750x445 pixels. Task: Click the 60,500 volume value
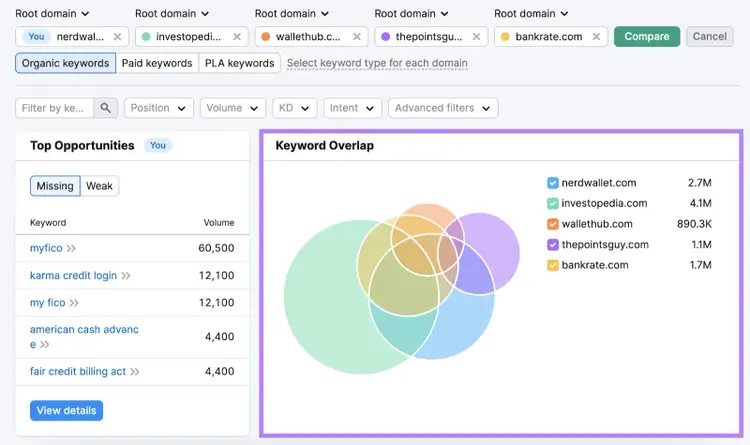pos(216,248)
